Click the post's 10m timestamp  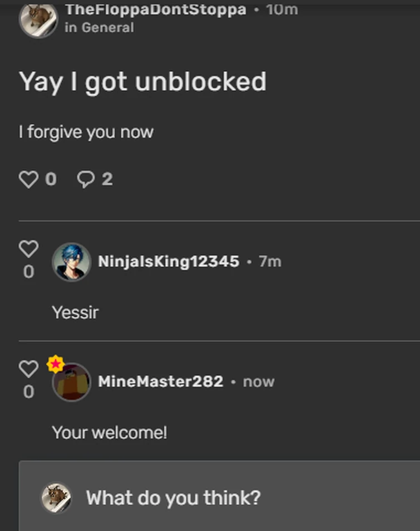click(x=281, y=9)
